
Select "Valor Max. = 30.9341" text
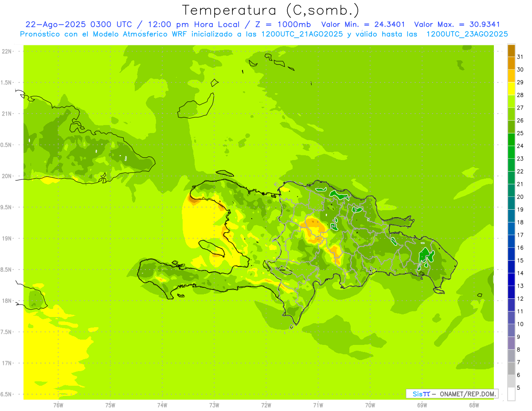[x=457, y=25]
